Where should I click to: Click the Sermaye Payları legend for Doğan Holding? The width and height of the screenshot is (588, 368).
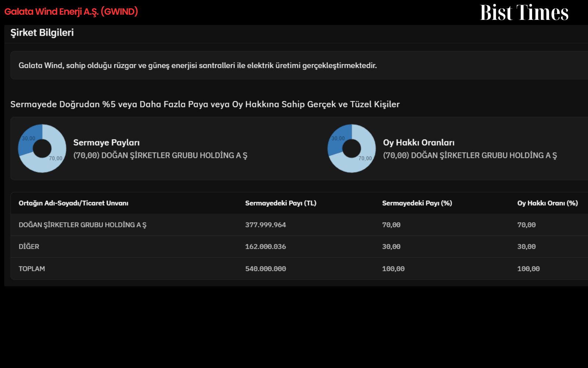pyautogui.click(x=160, y=155)
